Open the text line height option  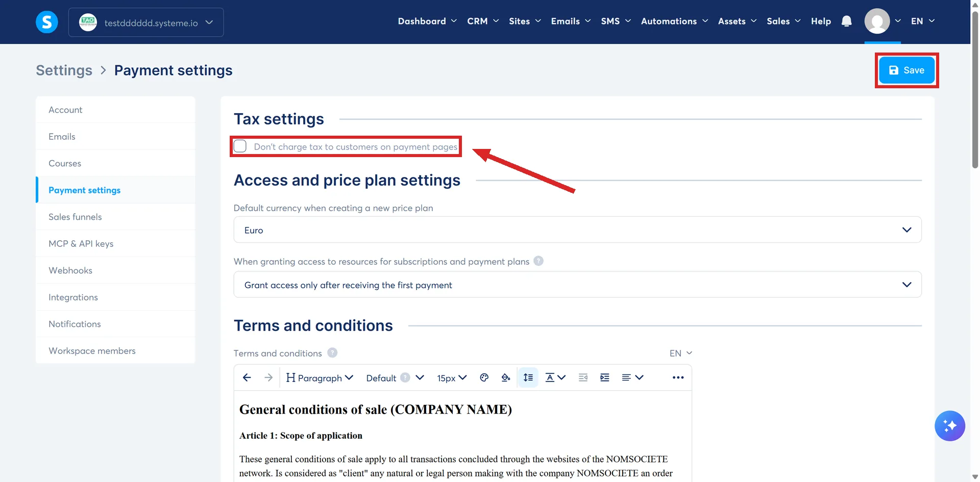tap(555, 377)
